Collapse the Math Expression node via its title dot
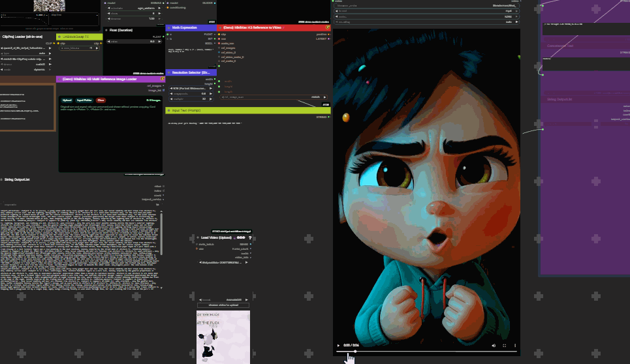Image resolution: width=630 pixels, height=364 pixels. click(168, 27)
